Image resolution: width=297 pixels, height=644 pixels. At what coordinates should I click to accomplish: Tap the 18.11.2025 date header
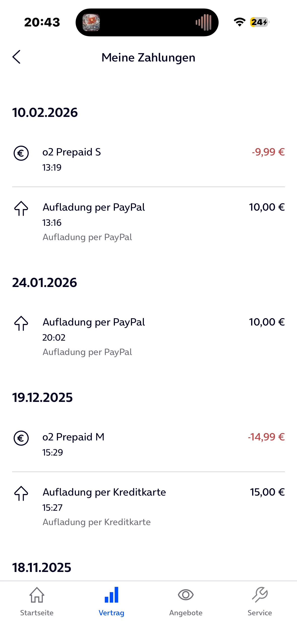pyautogui.click(x=42, y=568)
